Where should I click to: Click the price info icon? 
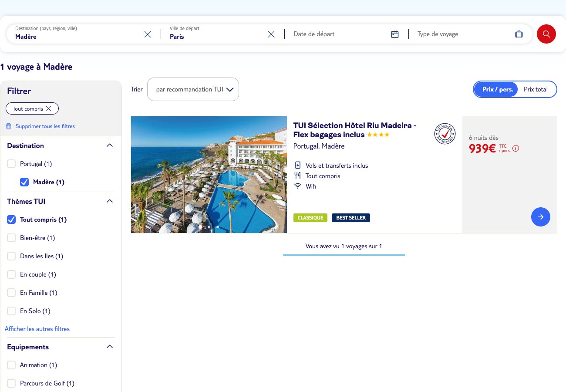tap(516, 149)
